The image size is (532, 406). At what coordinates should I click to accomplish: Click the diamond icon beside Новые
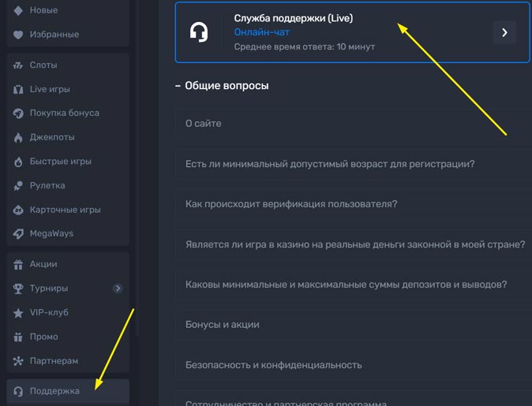[18, 10]
